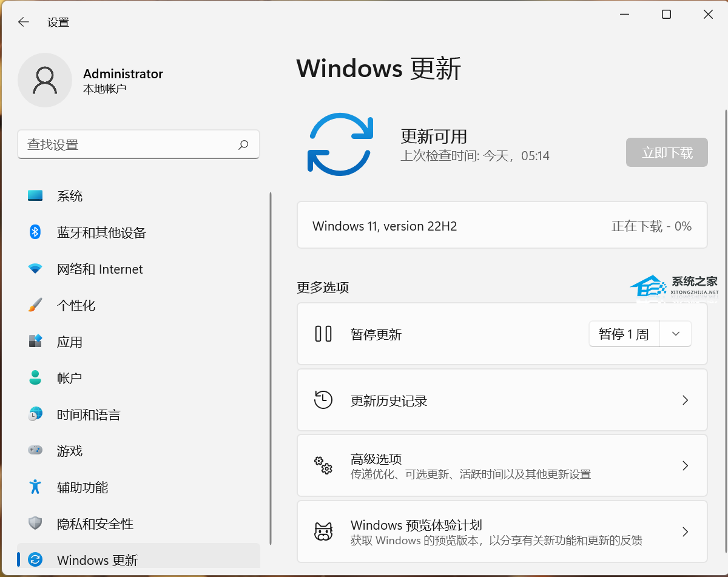This screenshot has width=728, height=577.
Task: Click the back arrow in Settings
Action: coord(23,22)
